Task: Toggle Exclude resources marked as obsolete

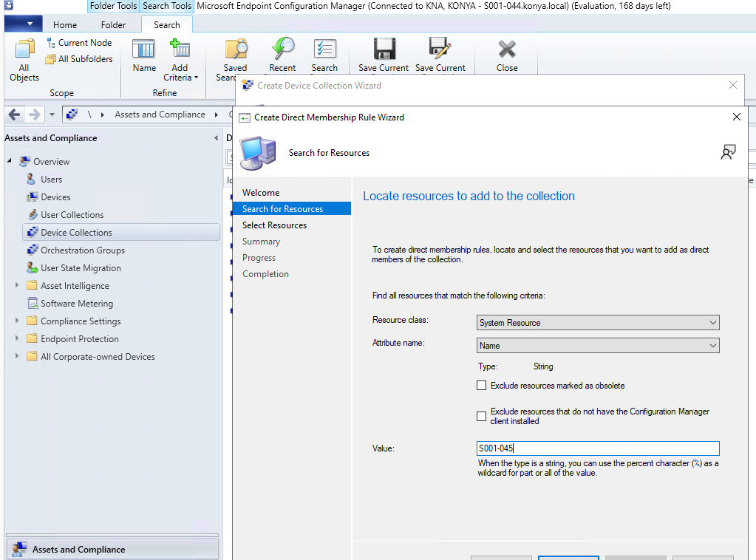Action: tap(481, 386)
